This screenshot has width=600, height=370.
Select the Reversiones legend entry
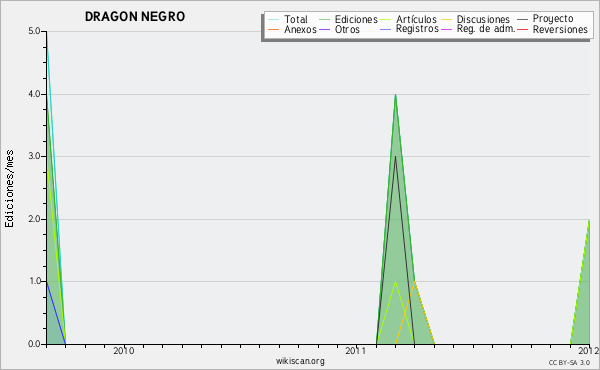[x=560, y=29]
